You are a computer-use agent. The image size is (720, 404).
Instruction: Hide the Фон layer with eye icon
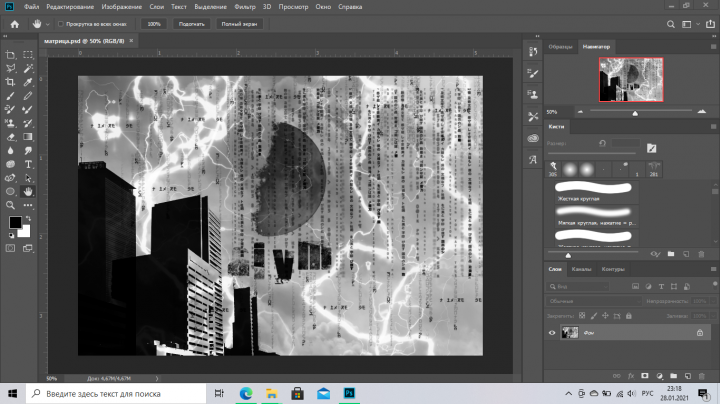tap(552, 333)
